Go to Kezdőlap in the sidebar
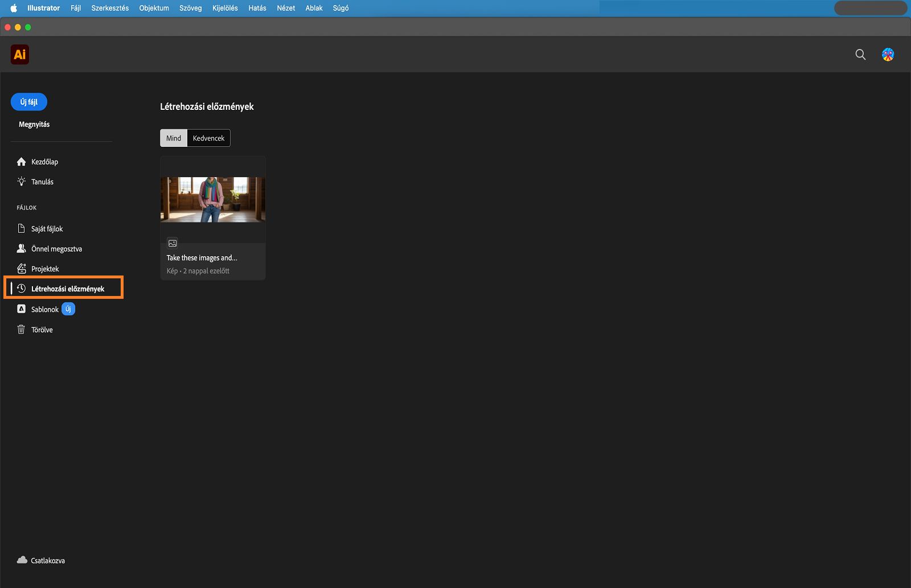The height and width of the screenshot is (588, 911). (44, 162)
